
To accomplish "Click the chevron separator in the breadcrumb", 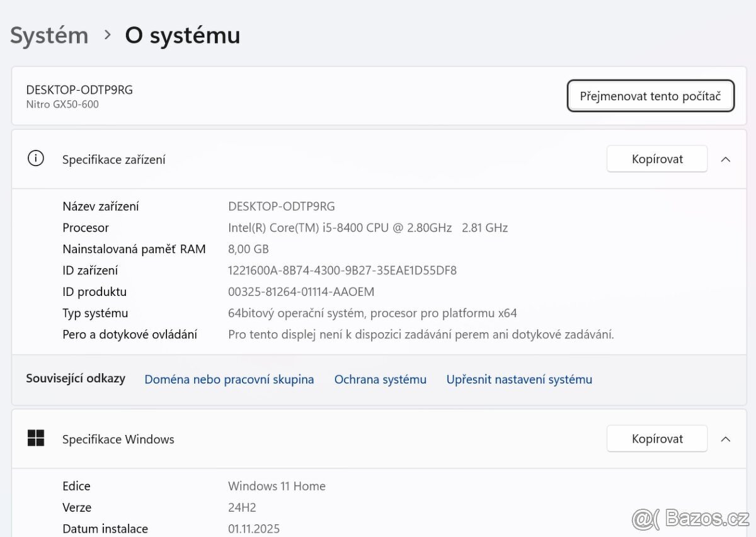I will click(x=107, y=36).
